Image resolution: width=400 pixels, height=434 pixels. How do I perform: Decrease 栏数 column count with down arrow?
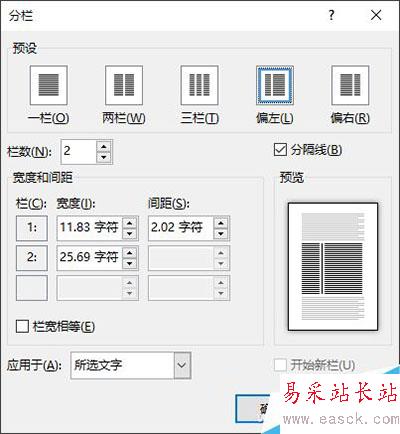point(104,157)
